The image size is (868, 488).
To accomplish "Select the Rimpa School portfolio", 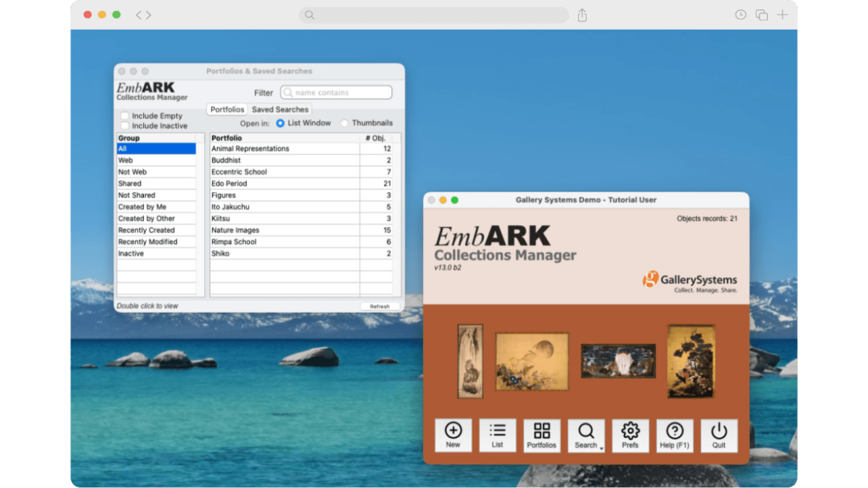I will pos(301,241).
